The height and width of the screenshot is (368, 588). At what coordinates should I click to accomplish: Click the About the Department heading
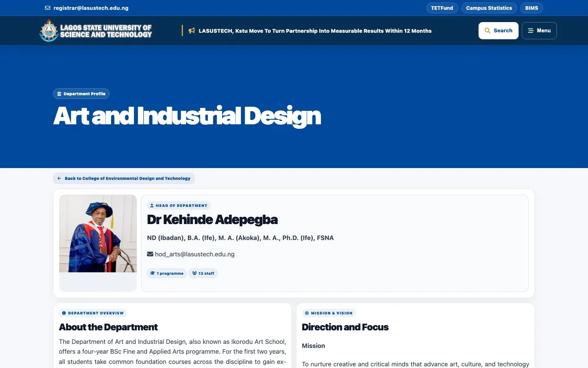click(108, 327)
